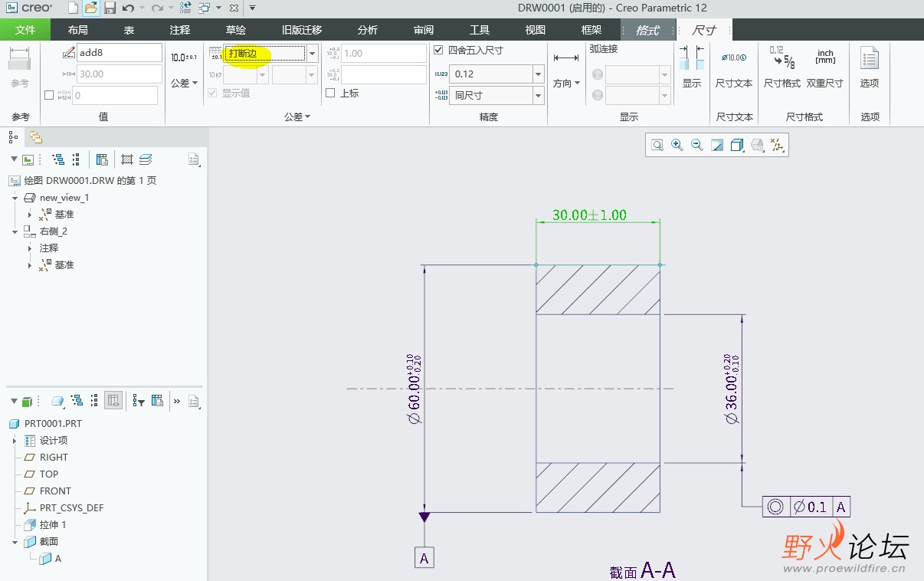924x581 pixels.
Task: Open the 选项 options button
Action: [x=870, y=67]
